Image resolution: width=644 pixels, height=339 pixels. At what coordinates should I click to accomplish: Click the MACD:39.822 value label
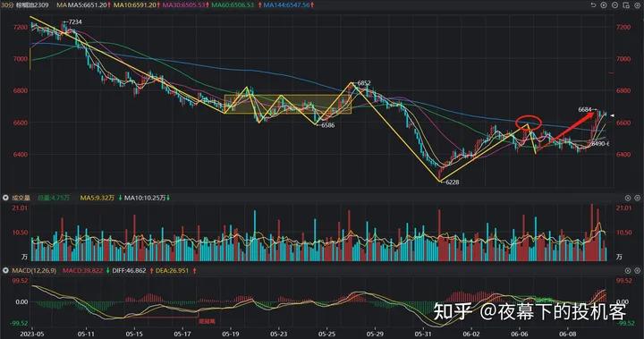pos(82,271)
